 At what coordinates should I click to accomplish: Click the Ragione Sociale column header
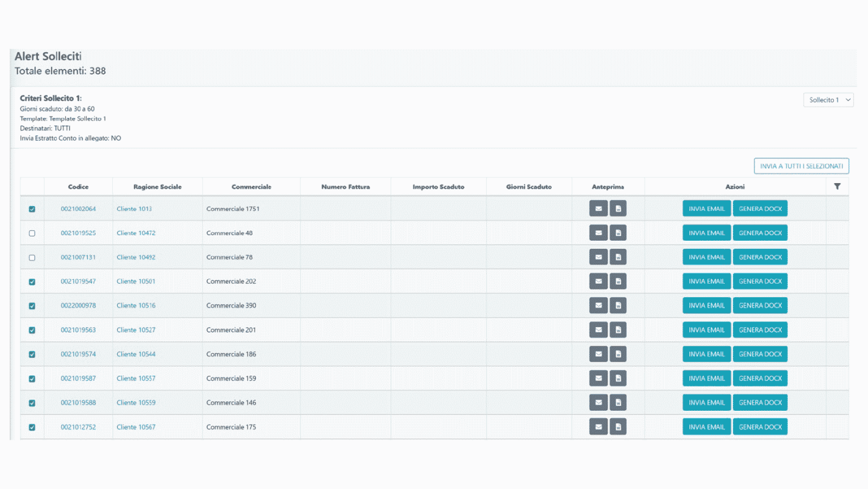click(x=157, y=187)
